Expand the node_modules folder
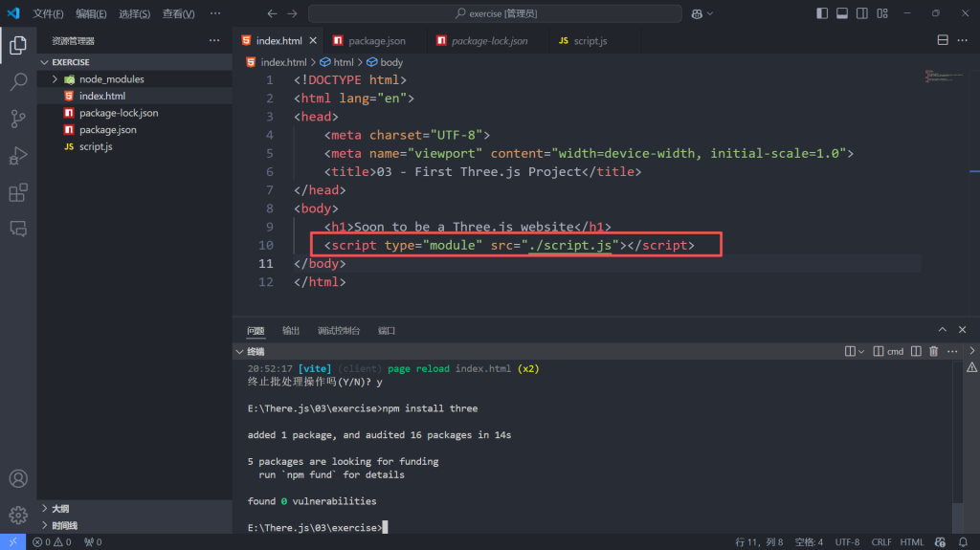The image size is (980, 550). click(x=56, y=79)
